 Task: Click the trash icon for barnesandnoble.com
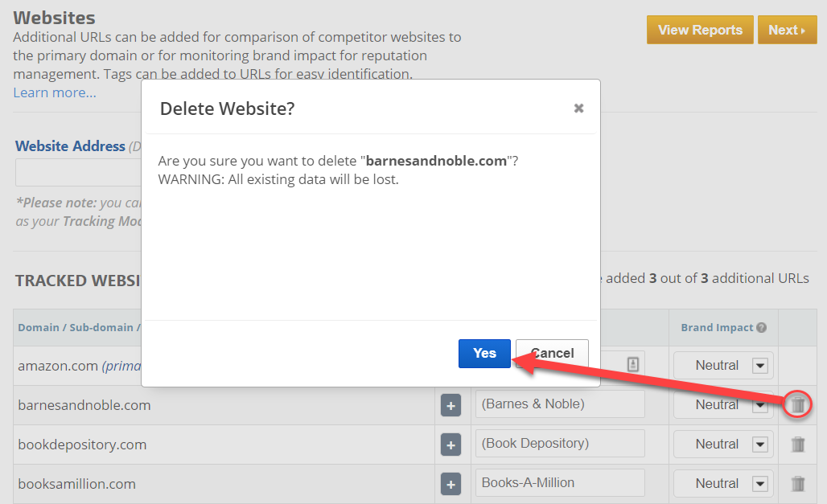click(797, 405)
